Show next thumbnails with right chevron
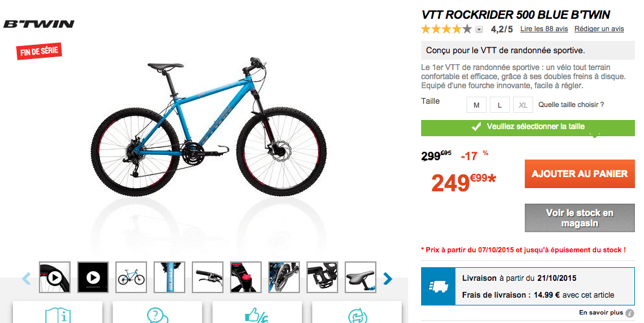The image size is (644, 323). [x=387, y=279]
